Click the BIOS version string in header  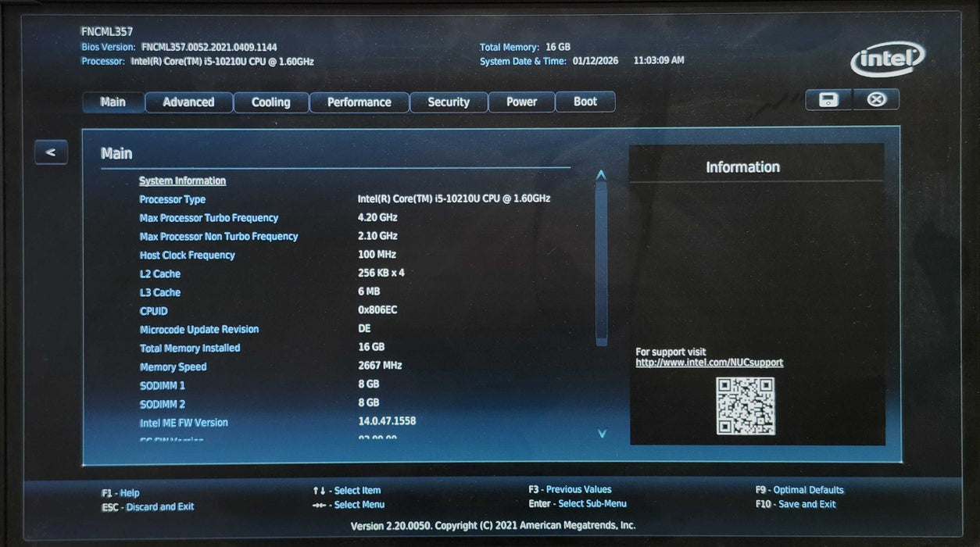pos(209,47)
